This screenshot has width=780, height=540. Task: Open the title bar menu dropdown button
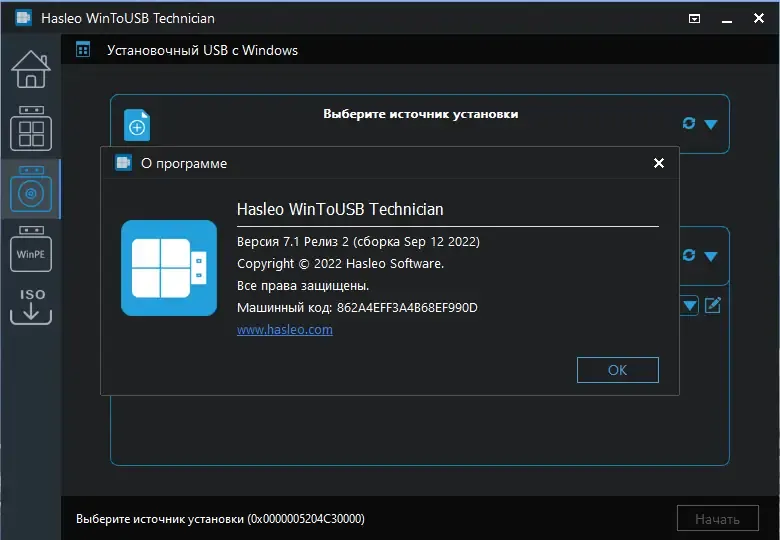[x=694, y=19]
